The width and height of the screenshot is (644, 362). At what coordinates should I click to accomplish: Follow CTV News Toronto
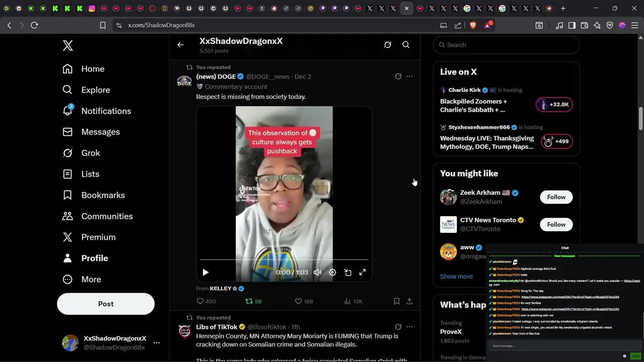point(556,224)
